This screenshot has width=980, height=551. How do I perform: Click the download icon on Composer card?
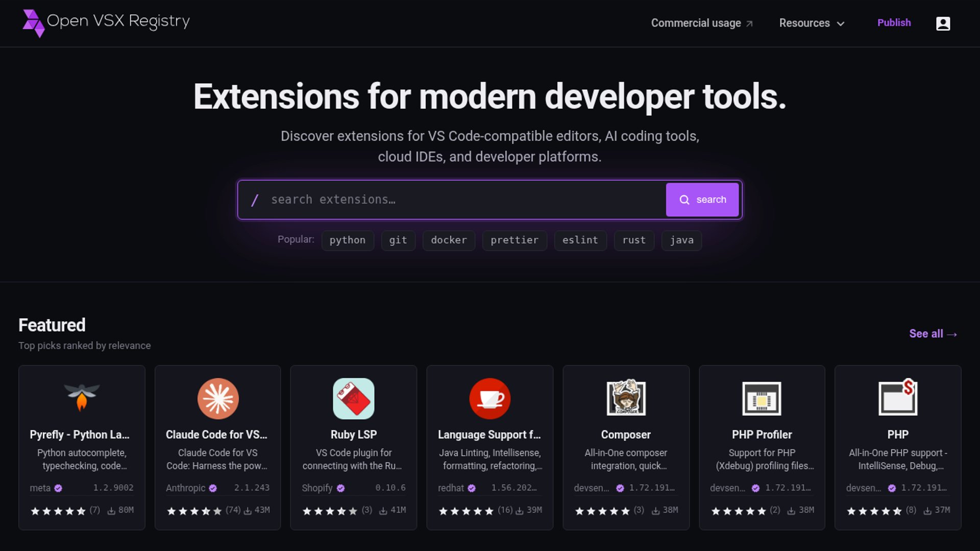[x=655, y=511]
